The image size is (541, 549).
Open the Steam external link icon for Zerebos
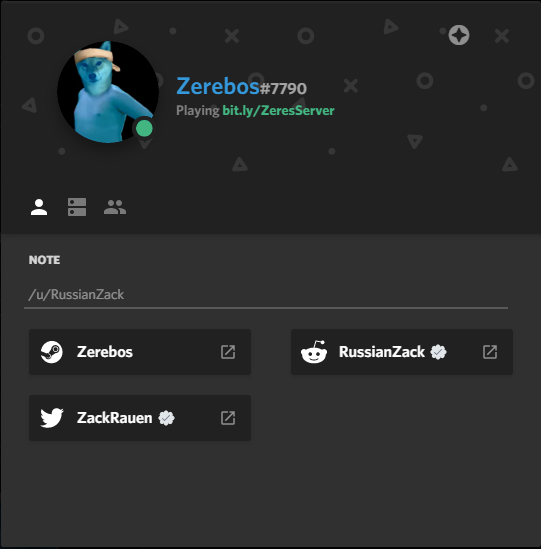pyautogui.click(x=228, y=352)
